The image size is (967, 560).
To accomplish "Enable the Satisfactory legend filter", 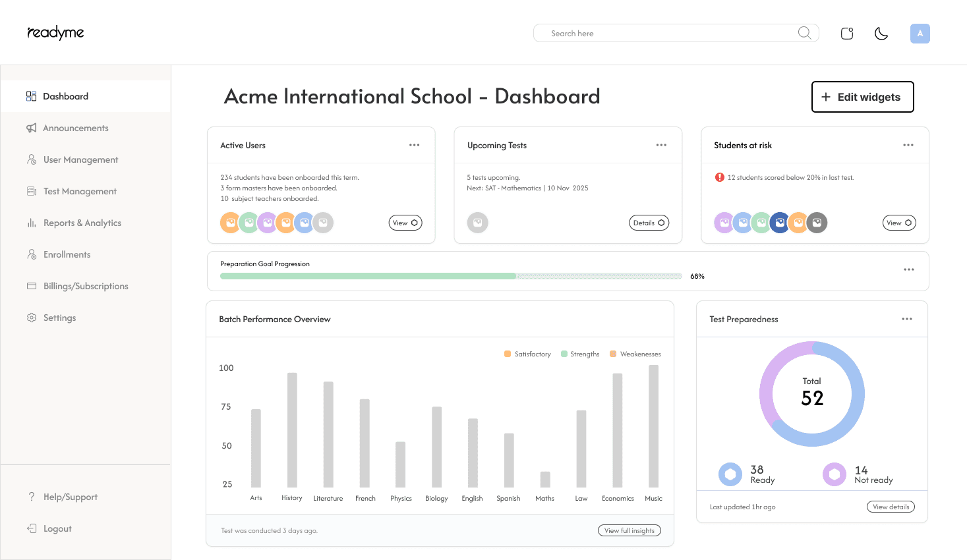I will 527,354.
